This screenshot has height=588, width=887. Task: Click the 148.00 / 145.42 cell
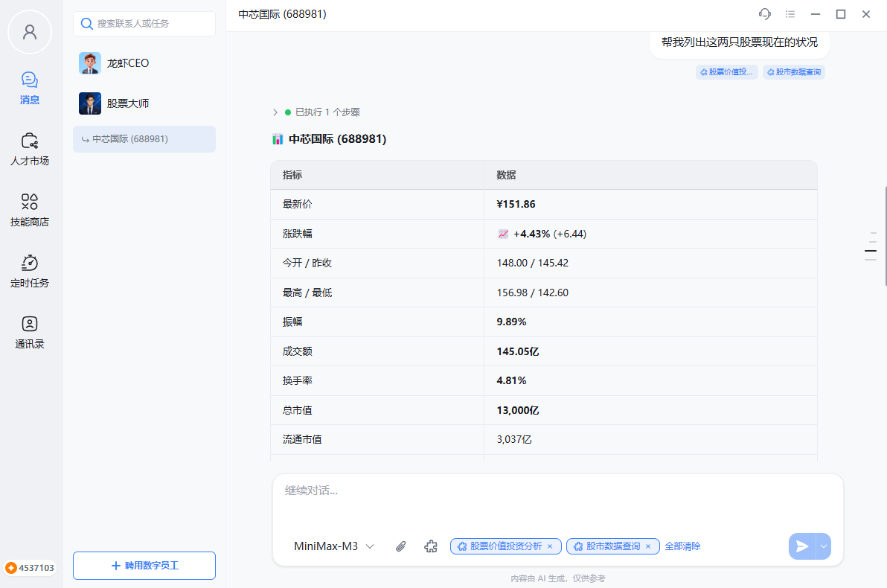pos(532,263)
